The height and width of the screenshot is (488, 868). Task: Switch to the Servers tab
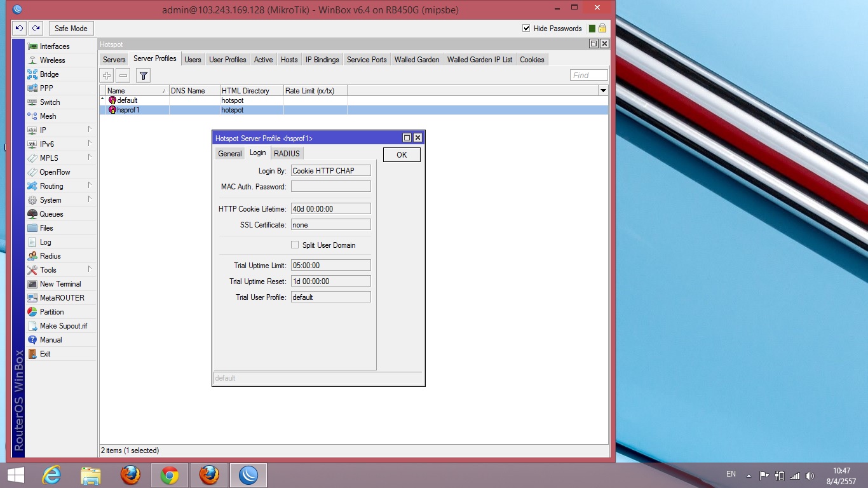pyautogui.click(x=114, y=60)
